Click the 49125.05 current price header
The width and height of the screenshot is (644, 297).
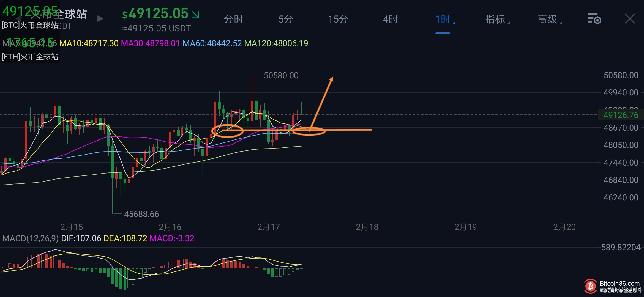[158, 14]
